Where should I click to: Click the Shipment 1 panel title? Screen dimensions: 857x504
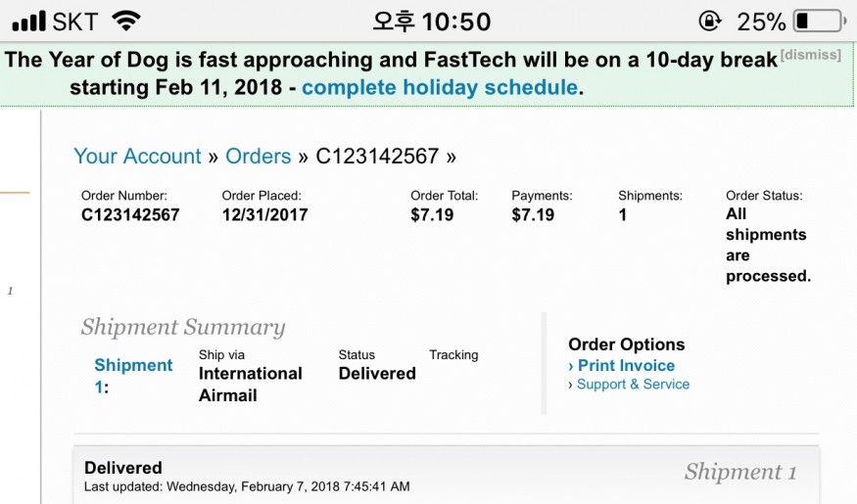point(740,472)
